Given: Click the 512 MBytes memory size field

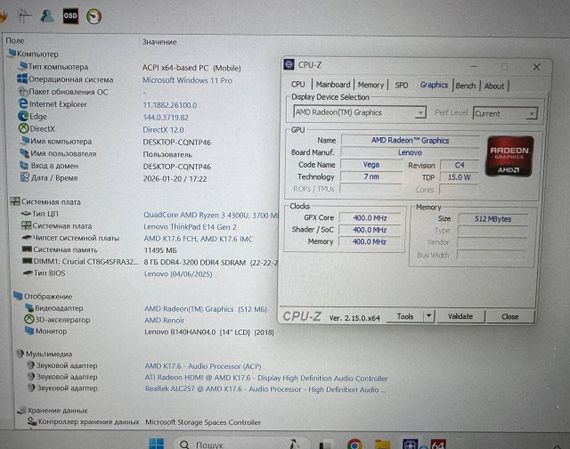Looking at the screenshot, I should click(493, 219).
